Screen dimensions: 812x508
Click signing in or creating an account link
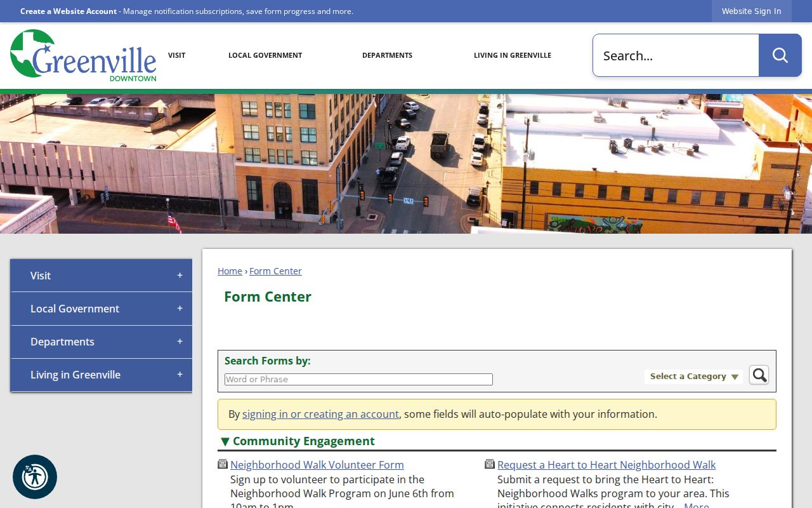(x=320, y=414)
